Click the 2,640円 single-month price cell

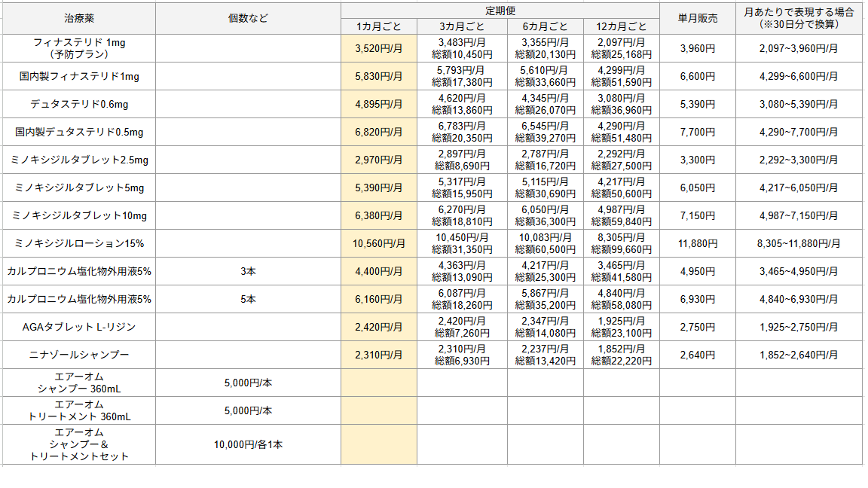698,355
